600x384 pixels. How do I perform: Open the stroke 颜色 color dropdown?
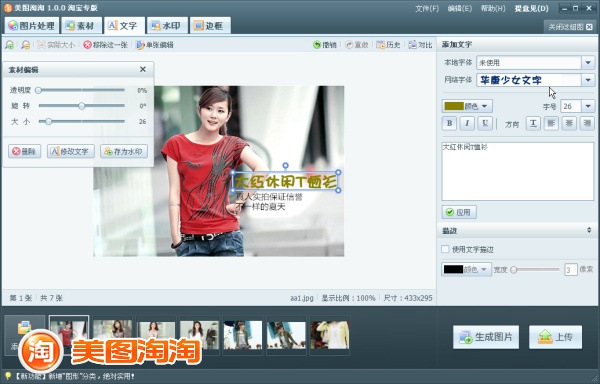pos(484,269)
